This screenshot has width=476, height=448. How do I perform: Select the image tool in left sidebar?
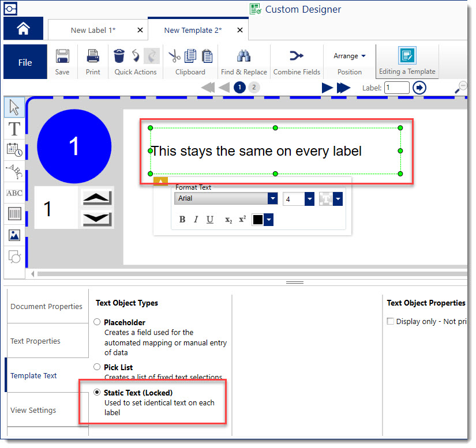pos(14,235)
